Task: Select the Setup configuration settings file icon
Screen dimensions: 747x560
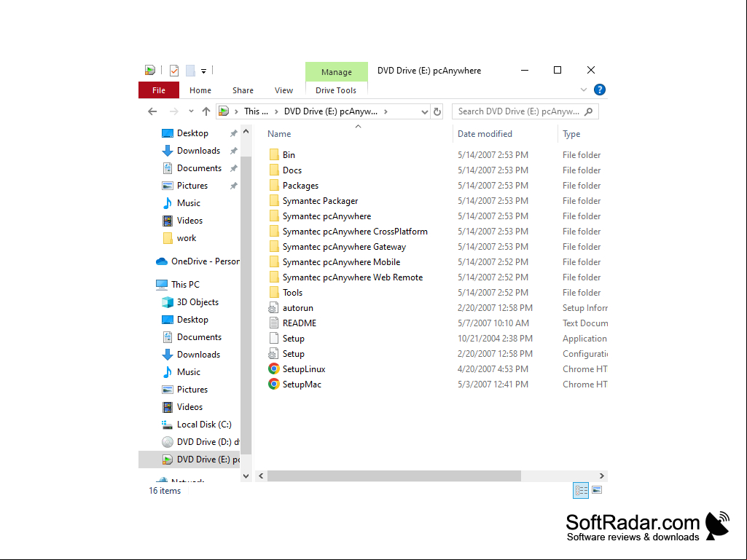Action: coord(274,353)
